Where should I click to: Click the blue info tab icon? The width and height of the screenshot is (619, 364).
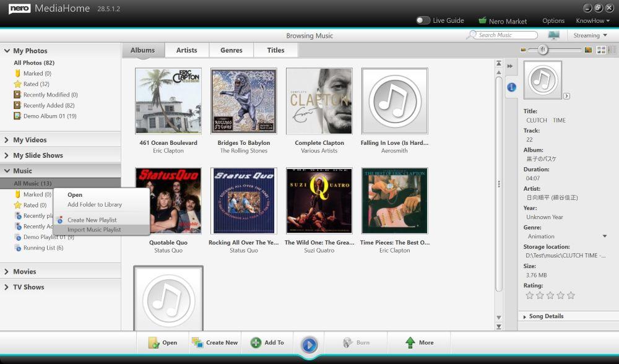tap(511, 87)
